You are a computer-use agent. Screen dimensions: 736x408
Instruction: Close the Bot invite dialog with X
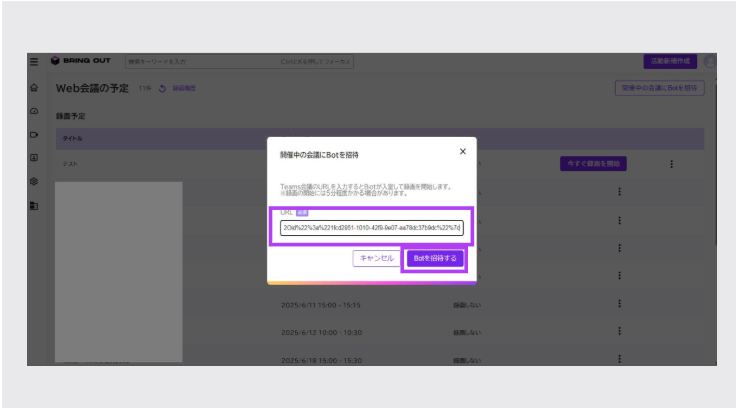(x=463, y=151)
